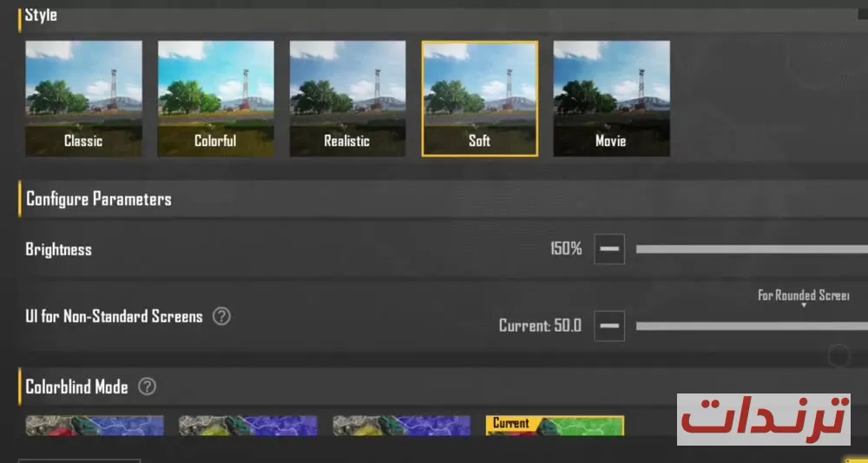This screenshot has height=463, width=868.
Task: Open the Colorblind Mode help icon
Action: point(147,387)
